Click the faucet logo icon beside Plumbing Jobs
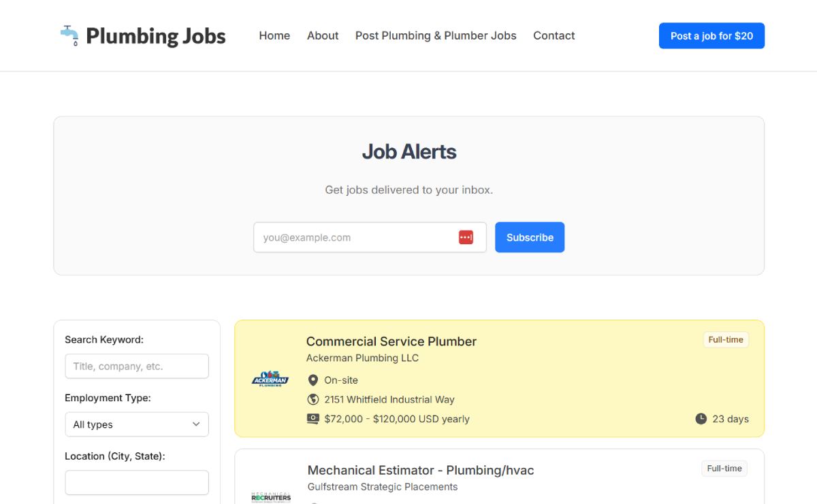 [69, 35]
